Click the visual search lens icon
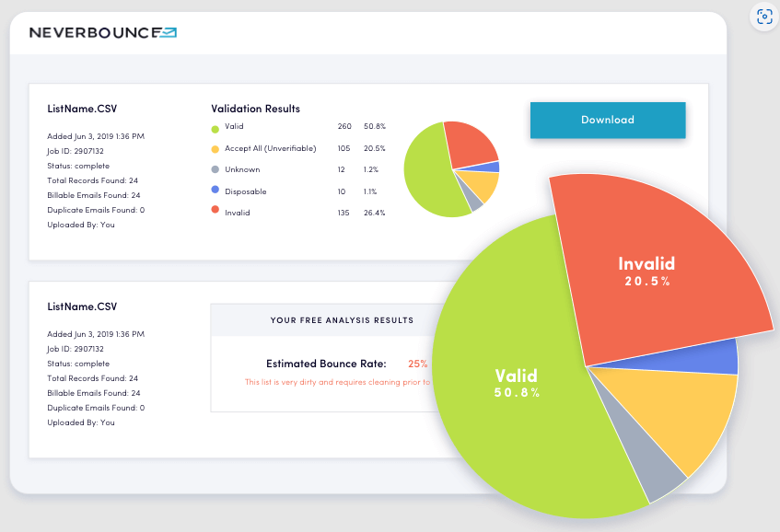Viewport: 780px width, 532px height. (x=764, y=17)
